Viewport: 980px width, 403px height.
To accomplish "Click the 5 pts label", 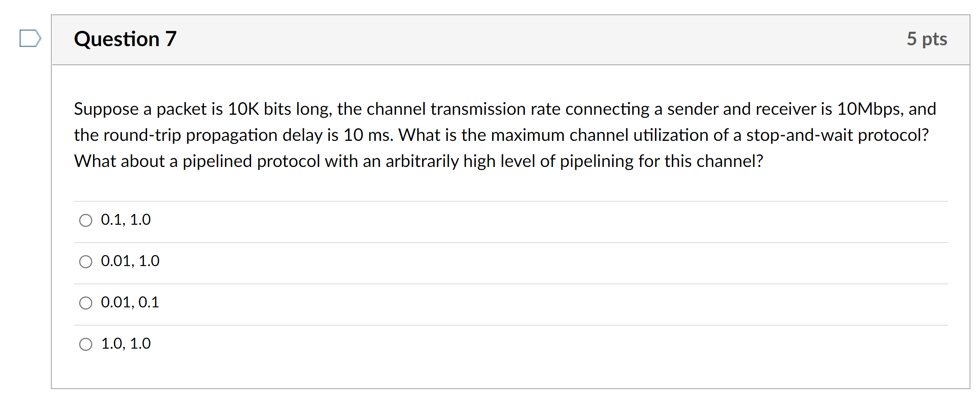I will pyautogui.click(x=927, y=39).
